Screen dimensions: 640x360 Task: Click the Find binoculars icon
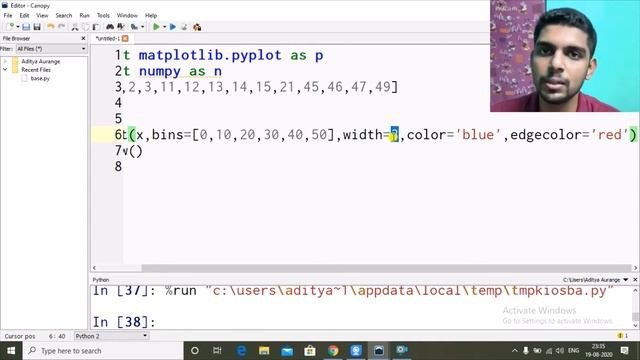(x=110, y=27)
